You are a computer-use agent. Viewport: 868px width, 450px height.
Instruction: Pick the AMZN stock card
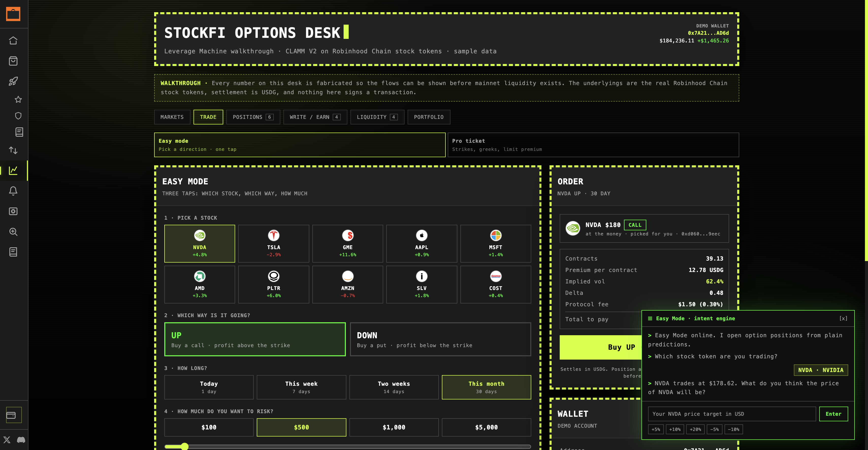(347, 284)
